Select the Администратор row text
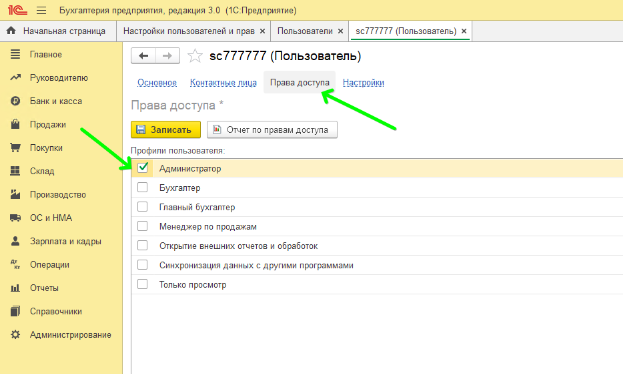 (190, 168)
